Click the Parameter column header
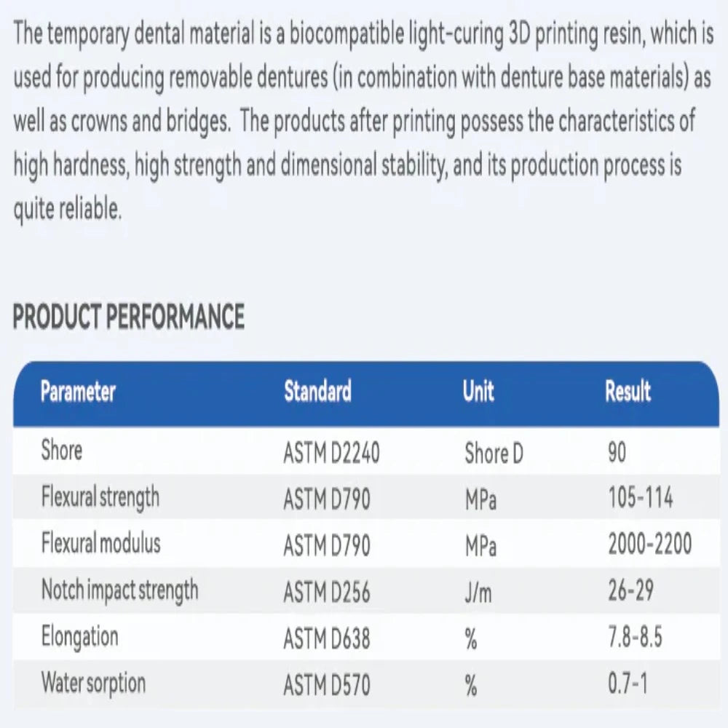 tap(78, 392)
